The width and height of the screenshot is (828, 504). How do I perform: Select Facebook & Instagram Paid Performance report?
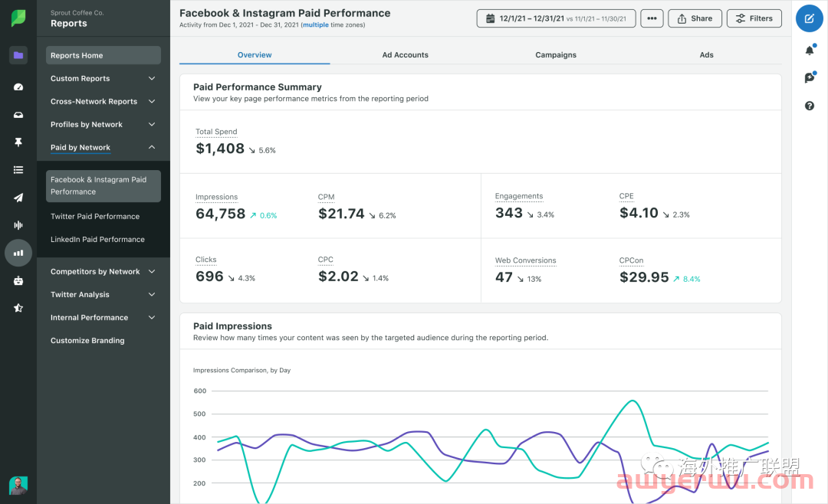pos(103,186)
